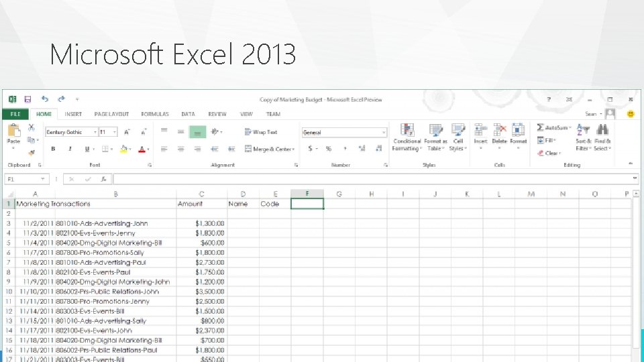Apply Percent Style format
Image resolution: width=644 pixels, height=362 pixels.
point(328,149)
